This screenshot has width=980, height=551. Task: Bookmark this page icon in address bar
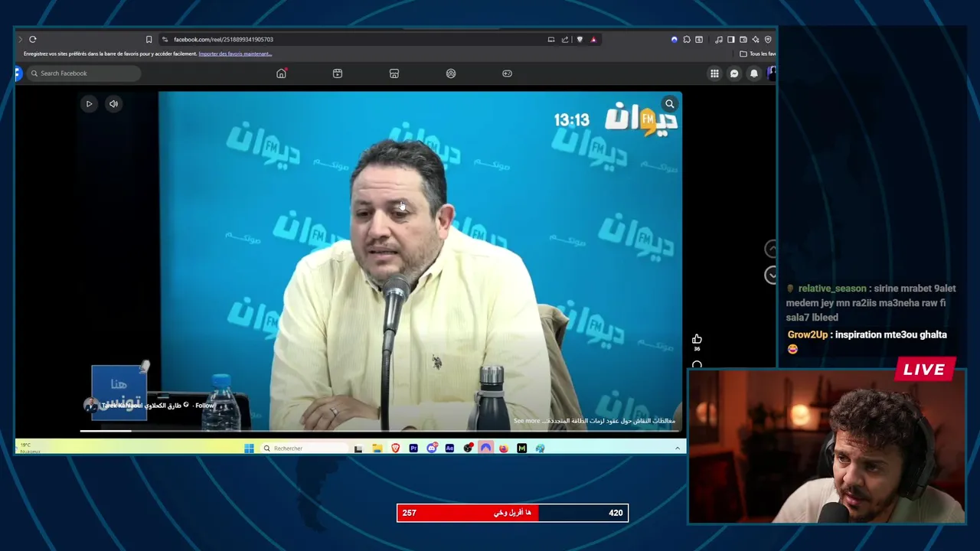(149, 39)
